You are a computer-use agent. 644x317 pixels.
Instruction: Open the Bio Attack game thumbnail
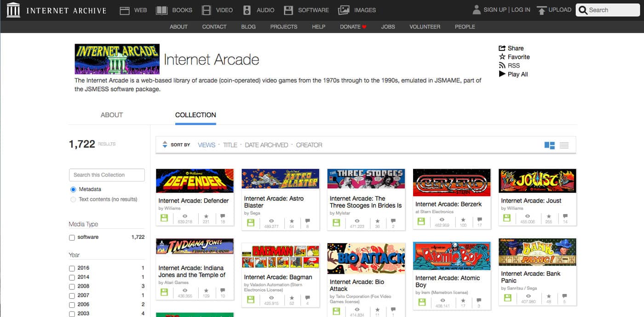click(366, 259)
